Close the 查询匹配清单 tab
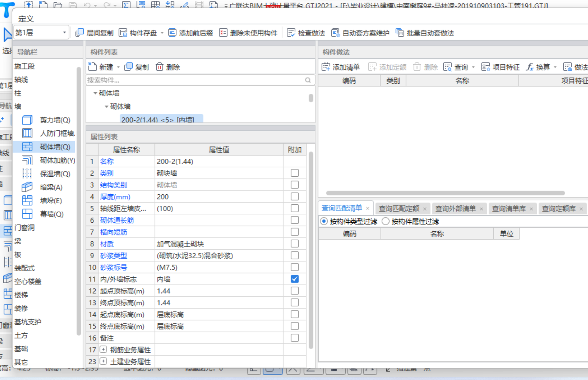 tap(368, 208)
